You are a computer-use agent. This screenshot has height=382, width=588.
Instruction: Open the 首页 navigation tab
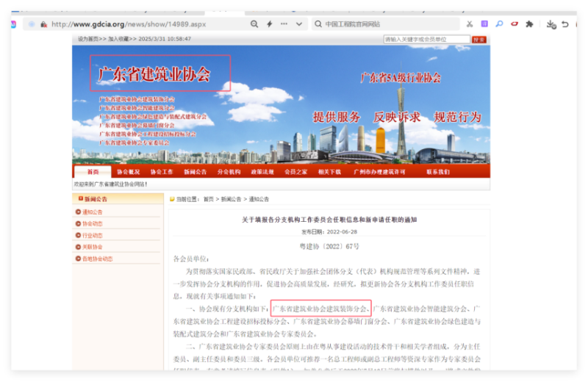93,172
